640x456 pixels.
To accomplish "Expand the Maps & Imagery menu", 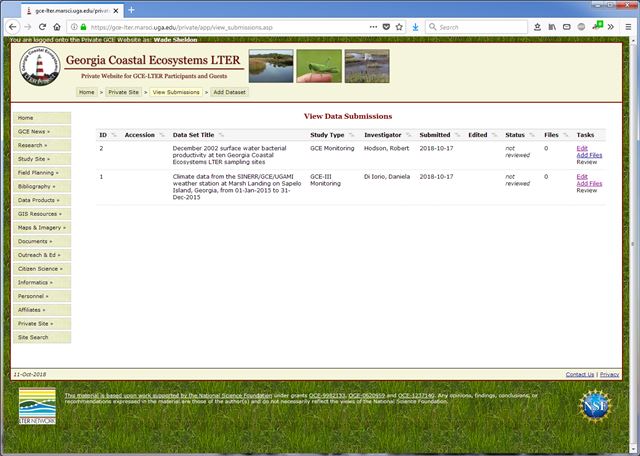I will coord(42,227).
